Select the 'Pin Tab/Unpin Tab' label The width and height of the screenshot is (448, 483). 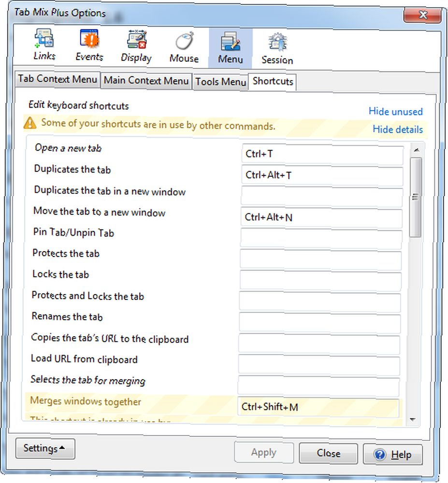[73, 233]
